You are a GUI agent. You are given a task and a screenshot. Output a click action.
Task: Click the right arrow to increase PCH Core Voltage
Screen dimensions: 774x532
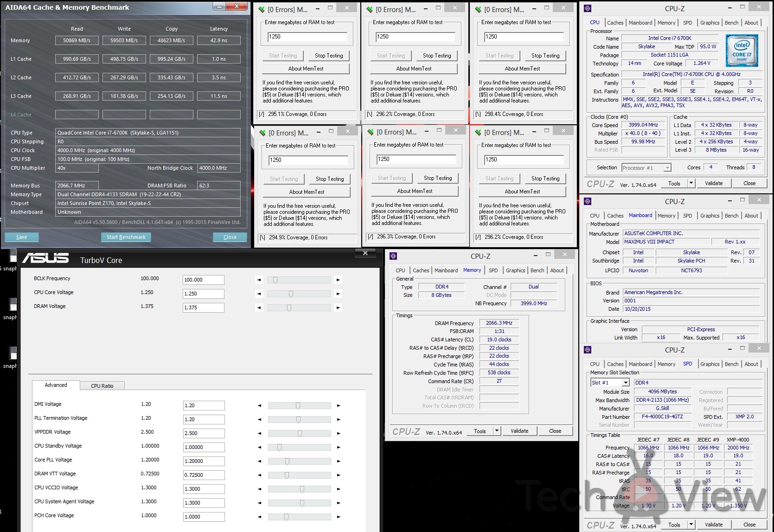(x=339, y=517)
